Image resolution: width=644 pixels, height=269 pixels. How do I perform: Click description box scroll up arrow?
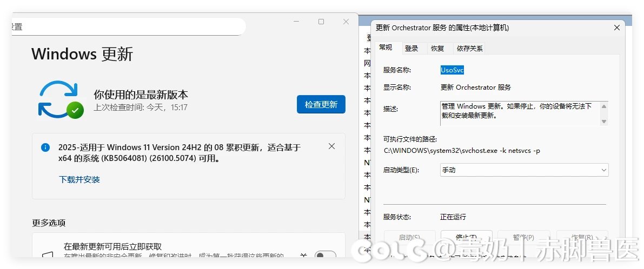(604, 106)
